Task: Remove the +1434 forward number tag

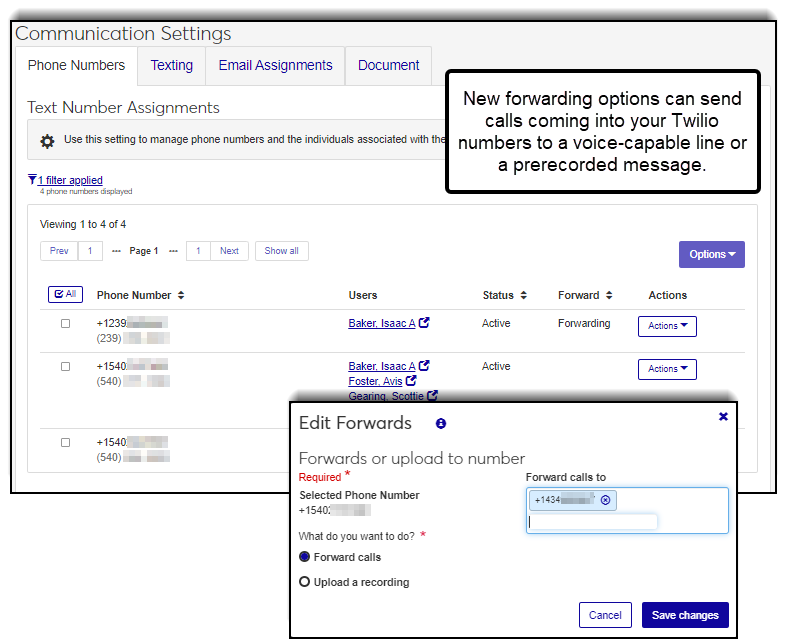Action: 605,500
